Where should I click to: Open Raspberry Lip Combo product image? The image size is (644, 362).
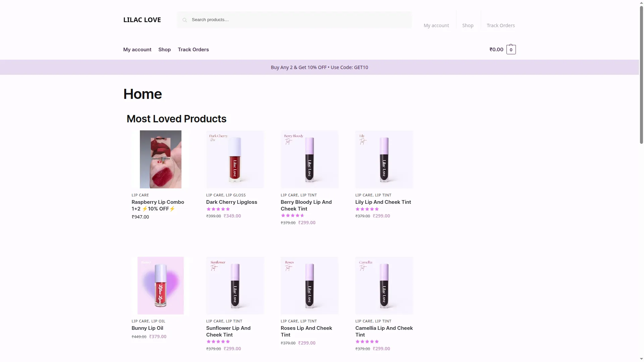pos(161,159)
